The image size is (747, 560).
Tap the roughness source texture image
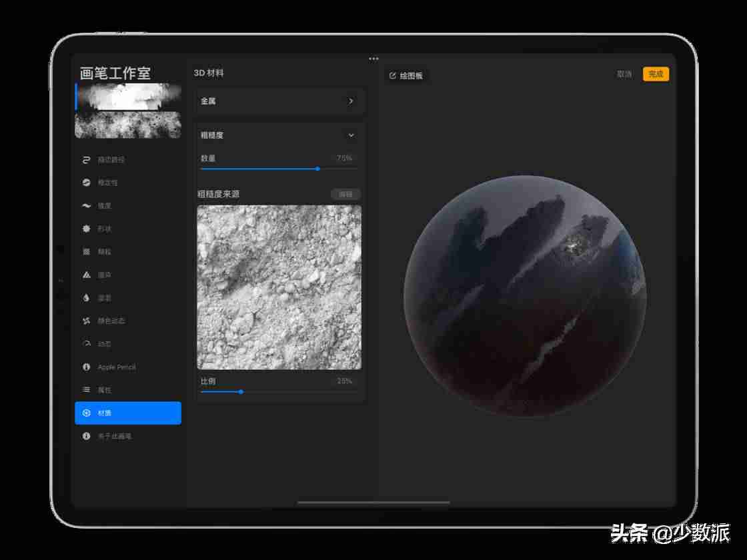[x=279, y=287]
